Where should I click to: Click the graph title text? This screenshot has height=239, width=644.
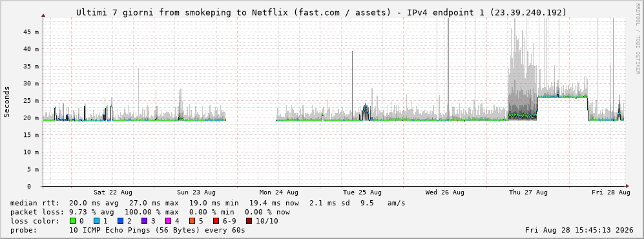coord(322,13)
